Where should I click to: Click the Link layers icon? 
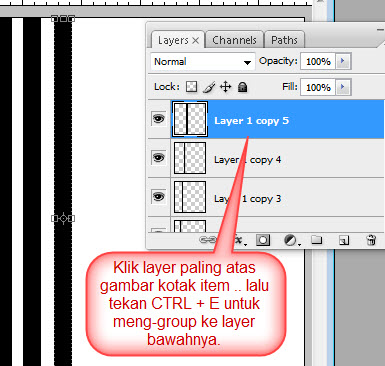tap(207, 240)
